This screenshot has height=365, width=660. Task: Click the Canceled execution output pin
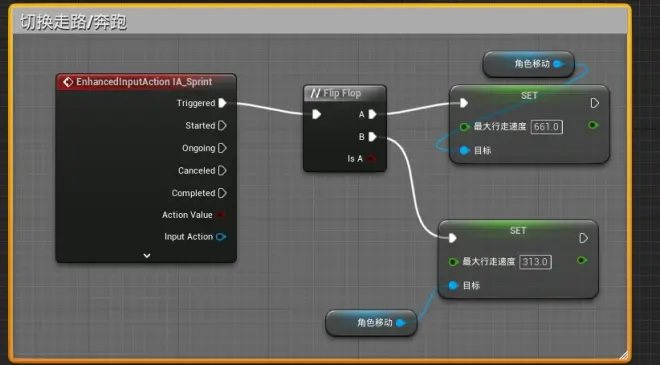(x=223, y=171)
